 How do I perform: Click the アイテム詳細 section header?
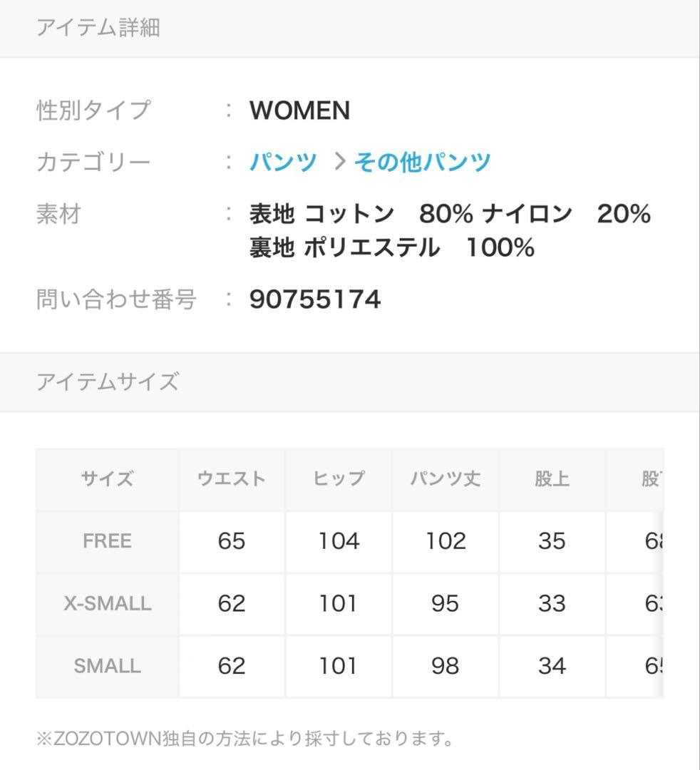pos(98,28)
